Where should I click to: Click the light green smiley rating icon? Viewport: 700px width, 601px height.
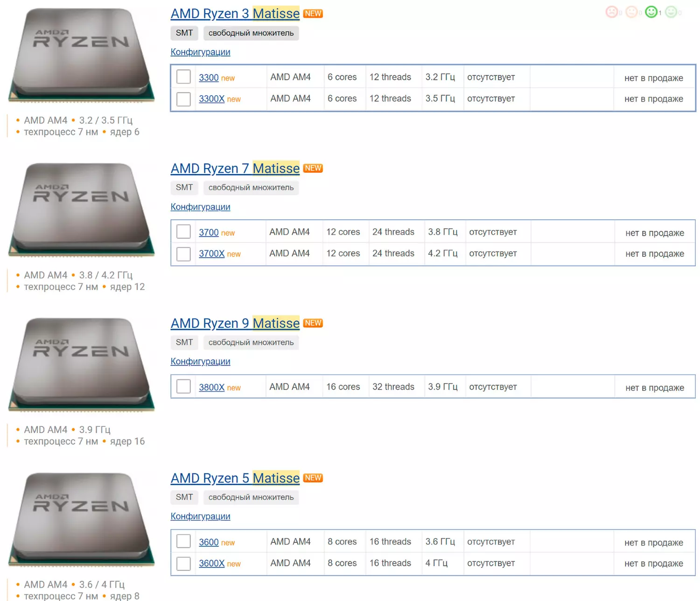click(671, 12)
